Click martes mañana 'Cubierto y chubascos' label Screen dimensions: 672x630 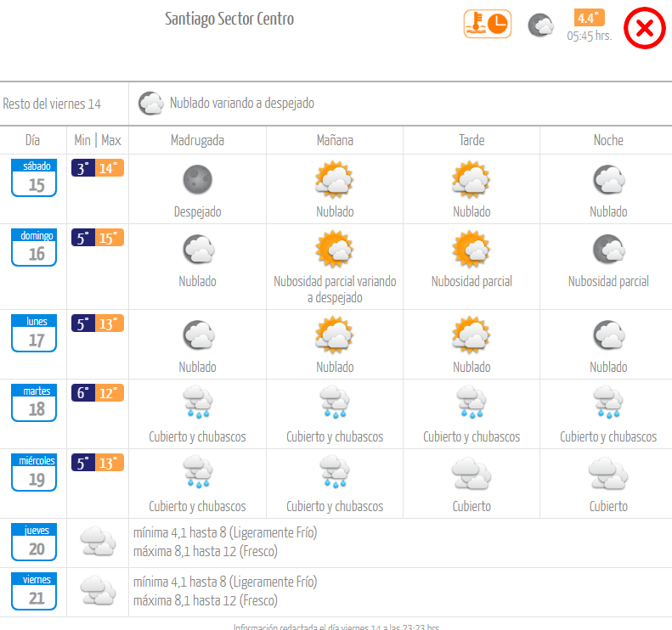point(335,437)
